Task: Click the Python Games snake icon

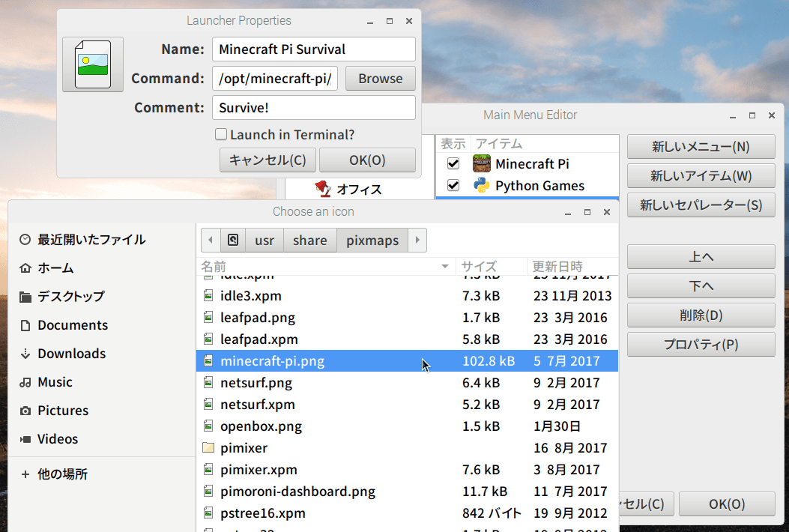Action: (x=482, y=186)
